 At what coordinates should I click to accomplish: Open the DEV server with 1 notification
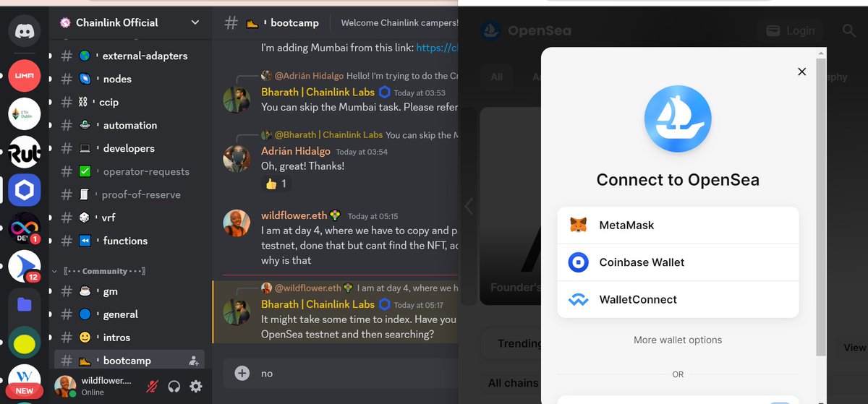[25, 228]
